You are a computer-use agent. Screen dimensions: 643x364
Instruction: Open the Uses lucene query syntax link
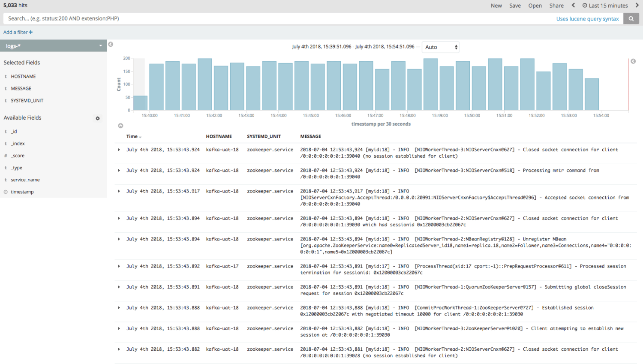(587, 18)
